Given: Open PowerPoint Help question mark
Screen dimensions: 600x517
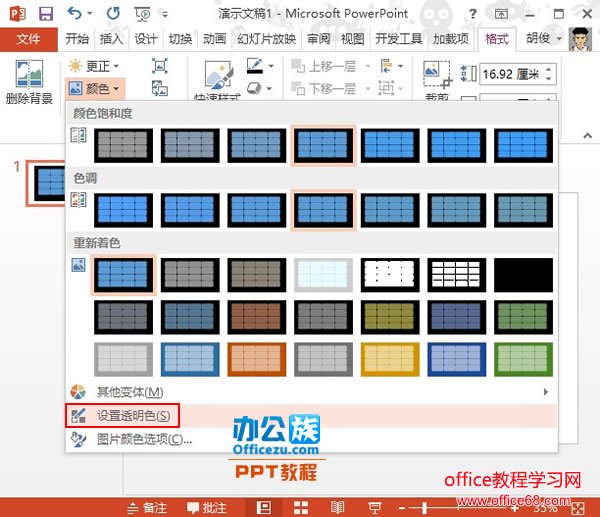Looking at the screenshot, I should coord(473,14).
